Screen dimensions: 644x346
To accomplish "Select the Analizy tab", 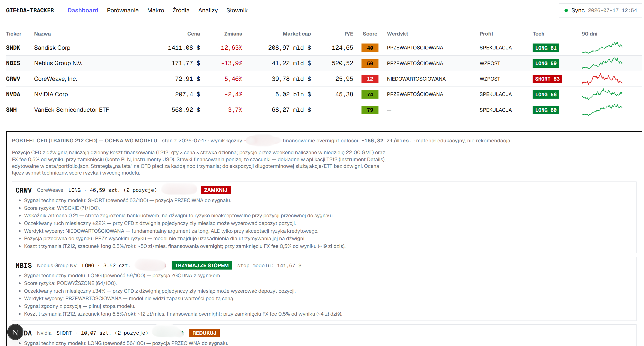I will [208, 10].
